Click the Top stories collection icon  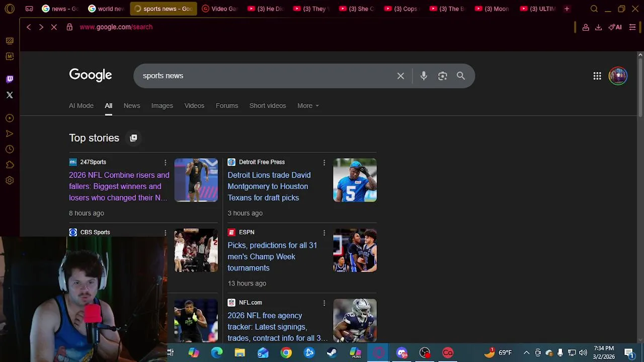[x=133, y=138]
